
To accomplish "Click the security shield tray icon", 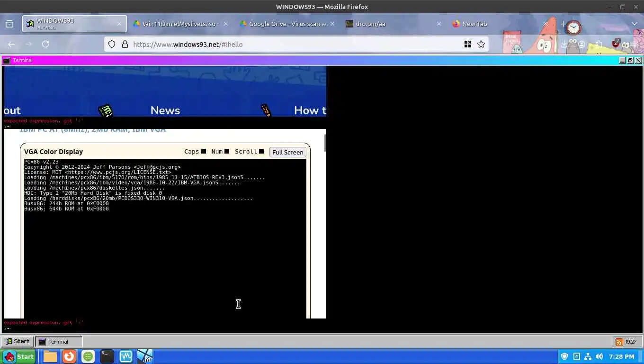I will 564,356.
